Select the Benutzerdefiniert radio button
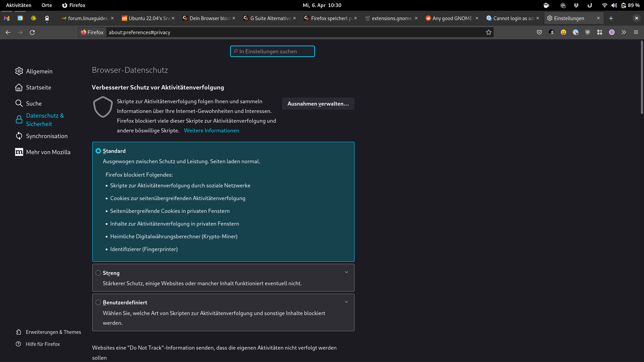This screenshot has height=362, width=644. pyautogui.click(x=98, y=302)
